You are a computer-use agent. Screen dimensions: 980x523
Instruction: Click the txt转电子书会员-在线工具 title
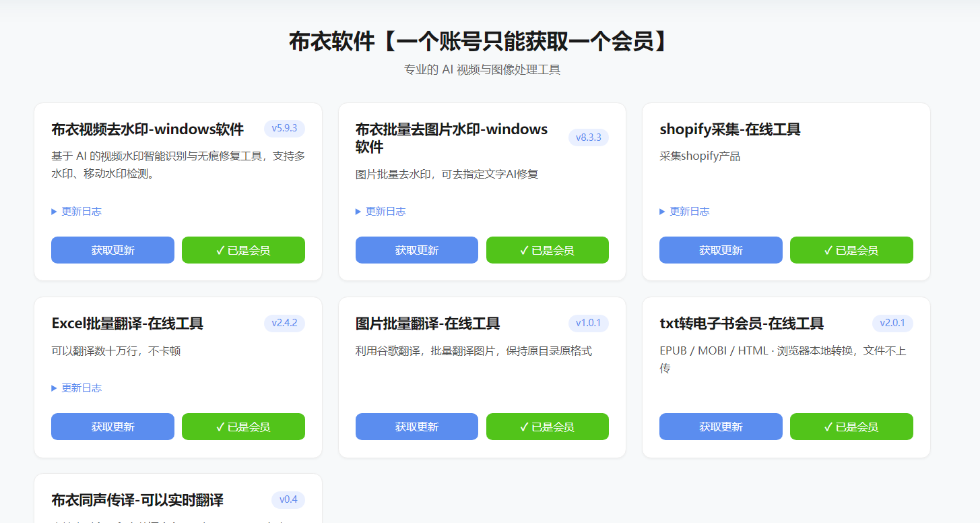pyautogui.click(x=742, y=324)
